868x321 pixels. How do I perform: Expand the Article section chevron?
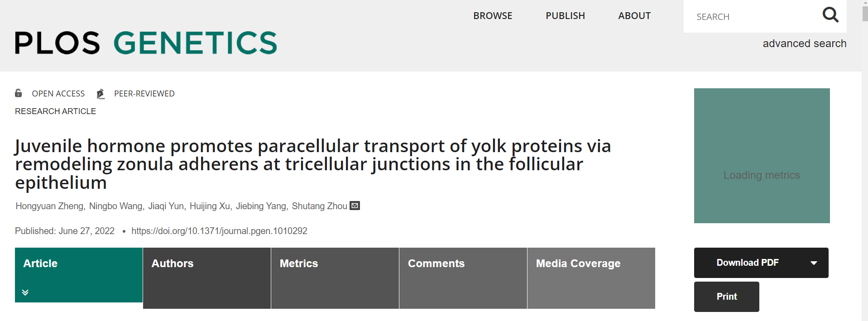tap(25, 292)
